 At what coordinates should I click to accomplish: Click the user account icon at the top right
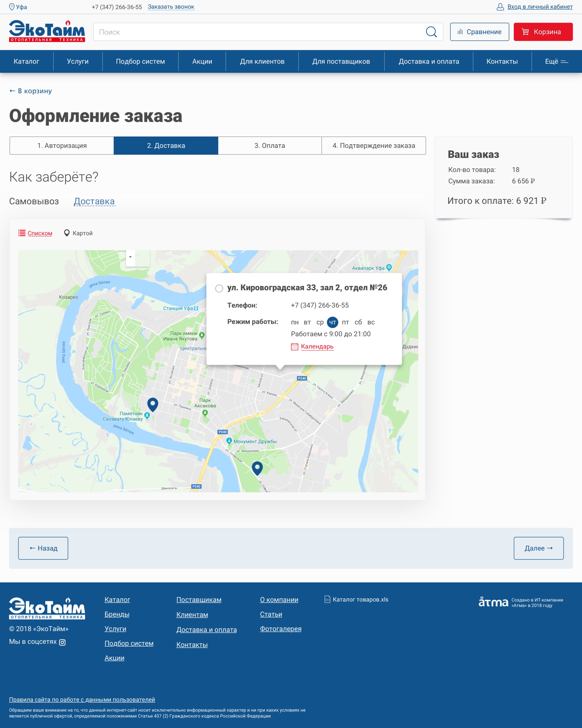[x=500, y=7]
